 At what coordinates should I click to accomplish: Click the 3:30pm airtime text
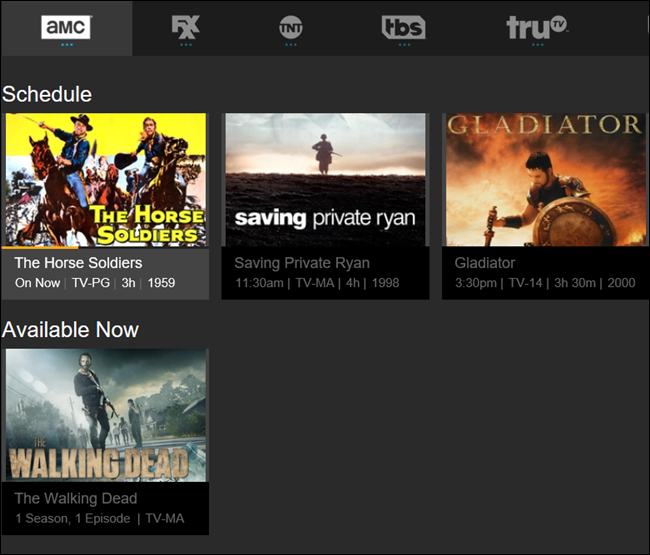tap(475, 283)
